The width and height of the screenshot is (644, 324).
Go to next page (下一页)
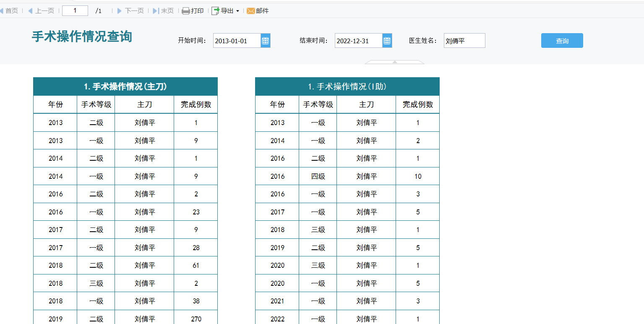tap(130, 11)
